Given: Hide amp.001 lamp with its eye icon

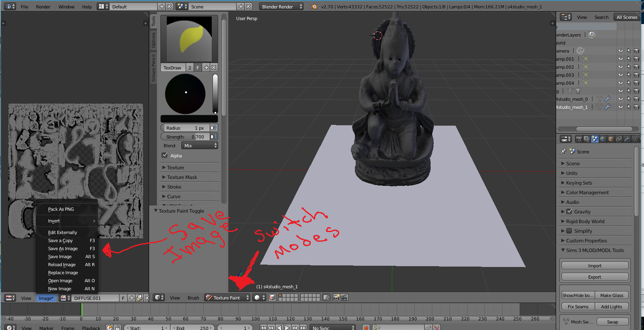Looking at the screenshot, I should click(x=621, y=59).
